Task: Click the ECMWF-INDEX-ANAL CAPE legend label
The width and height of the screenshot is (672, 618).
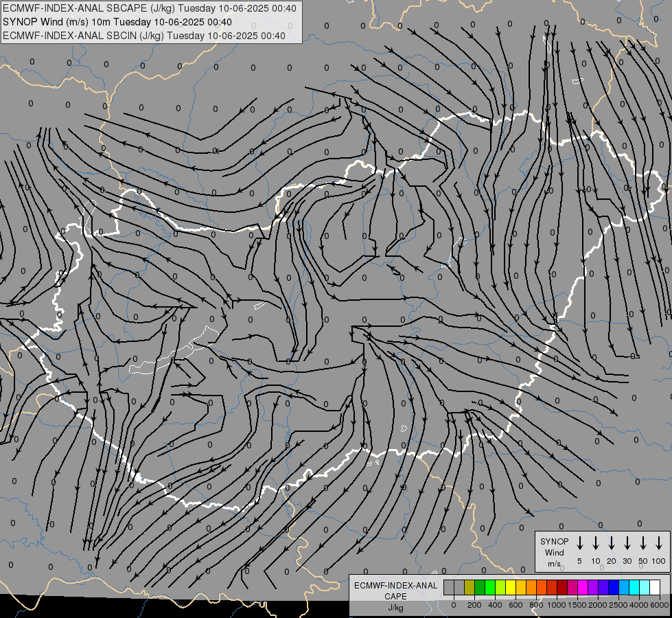Action: [x=395, y=591]
